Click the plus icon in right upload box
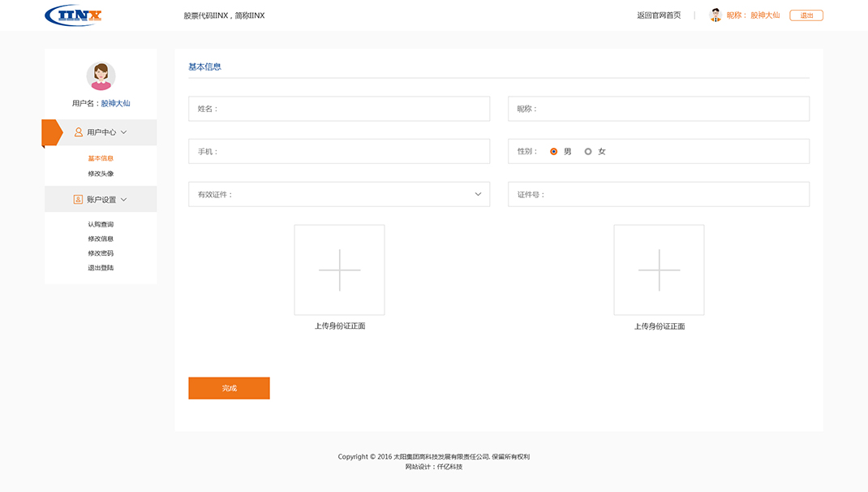 click(659, 270)
